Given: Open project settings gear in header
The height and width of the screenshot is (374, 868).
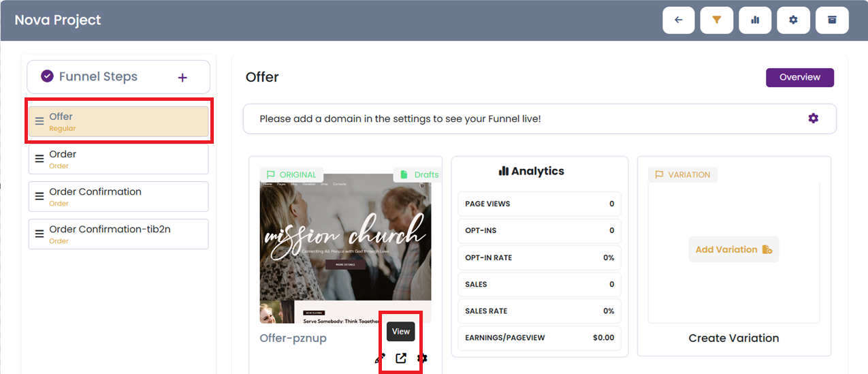Looking at the screenshot, I should [x=793, y=20].
